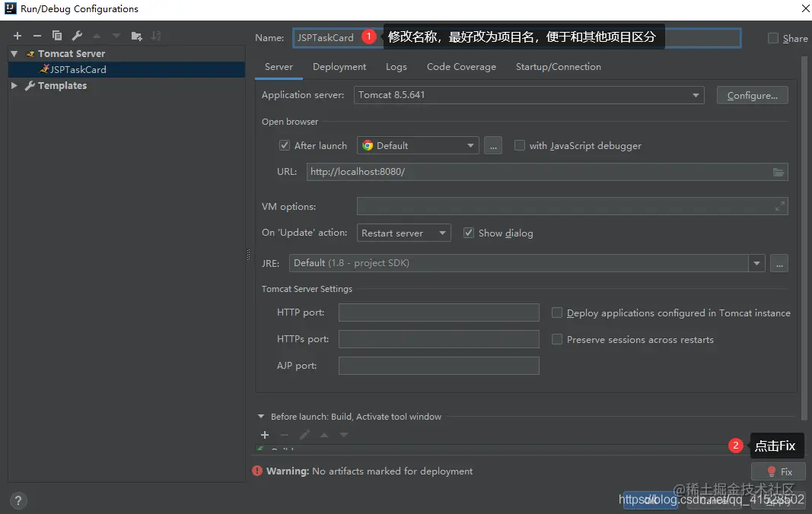Create new folder for configurations
Viewport: 812px width, 514px height.
(136, 36)
